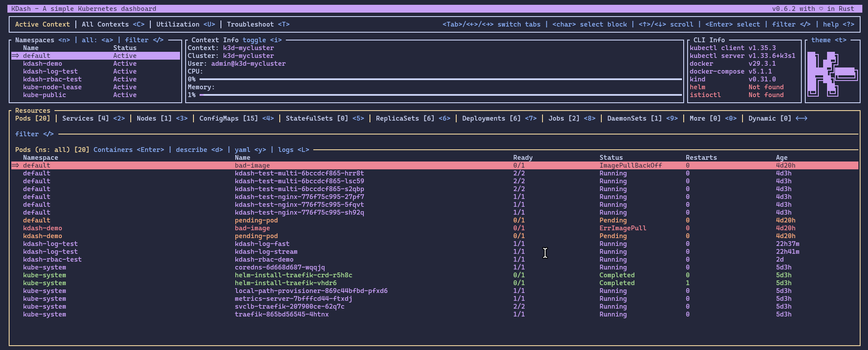Click the Namespaces <n> block title
Image resolution: width=868 pixels, height=350 pixels.
[42, 40]
